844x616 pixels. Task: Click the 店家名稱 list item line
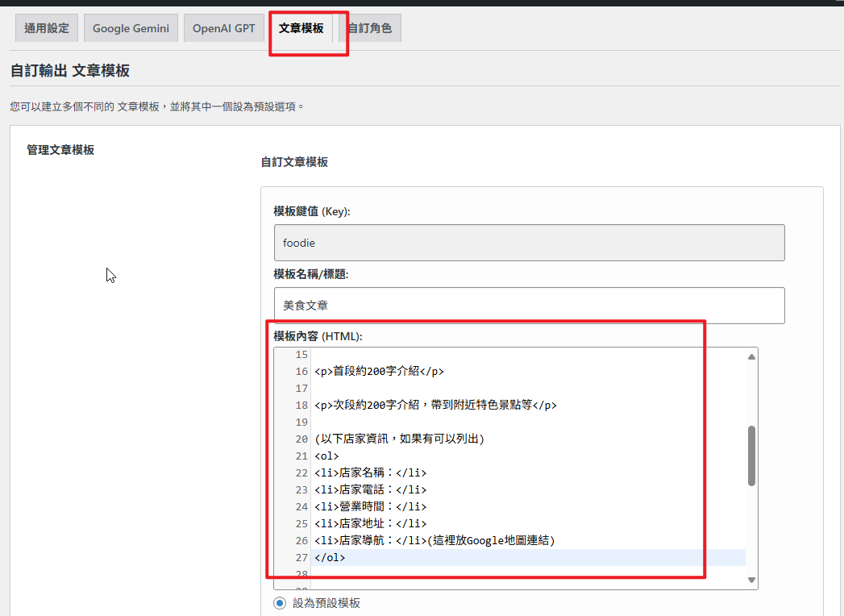(x=370, y=473)
